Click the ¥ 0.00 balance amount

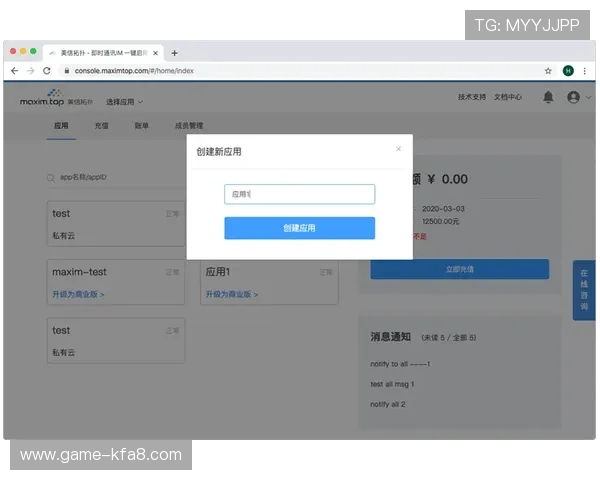[447, 179]
